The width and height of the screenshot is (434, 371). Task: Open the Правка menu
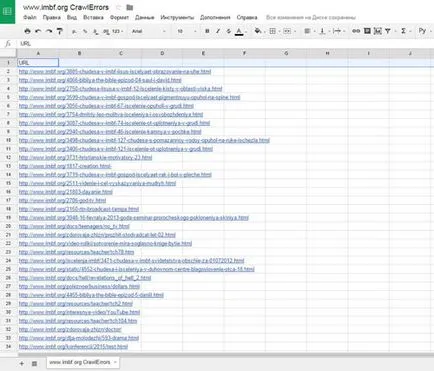tap(52, 17)
